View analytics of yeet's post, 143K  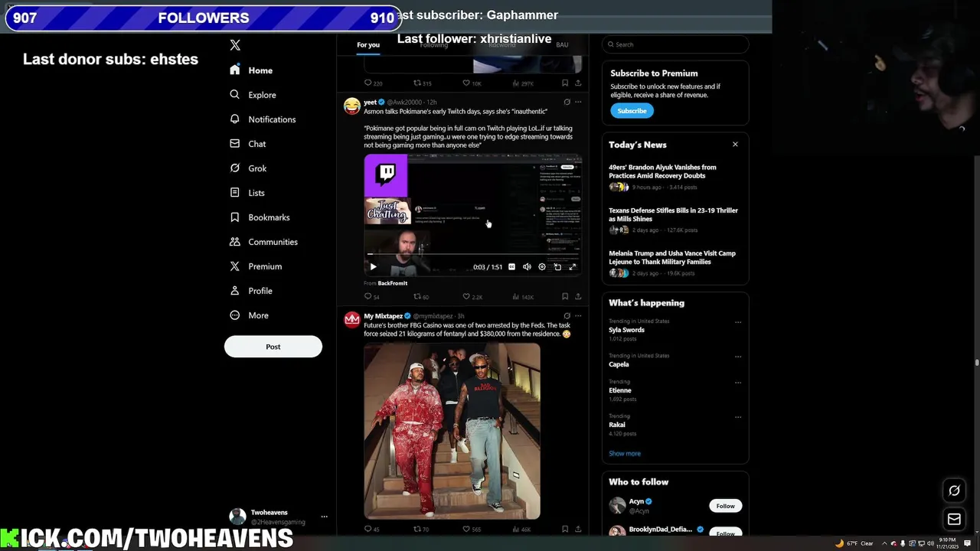[523, 297]
